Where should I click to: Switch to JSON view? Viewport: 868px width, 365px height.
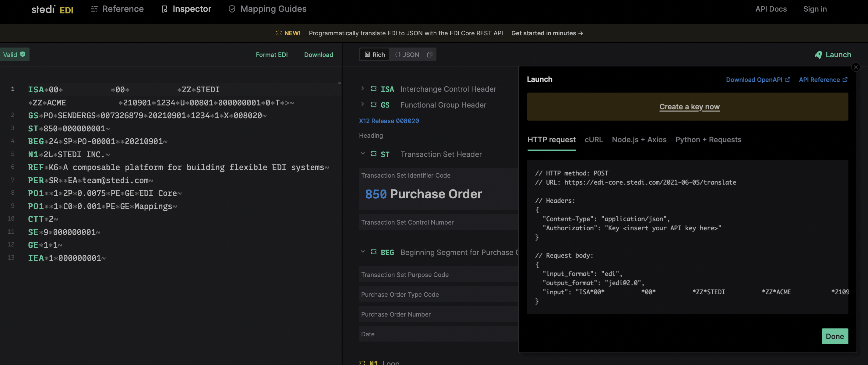click(407, 55)
